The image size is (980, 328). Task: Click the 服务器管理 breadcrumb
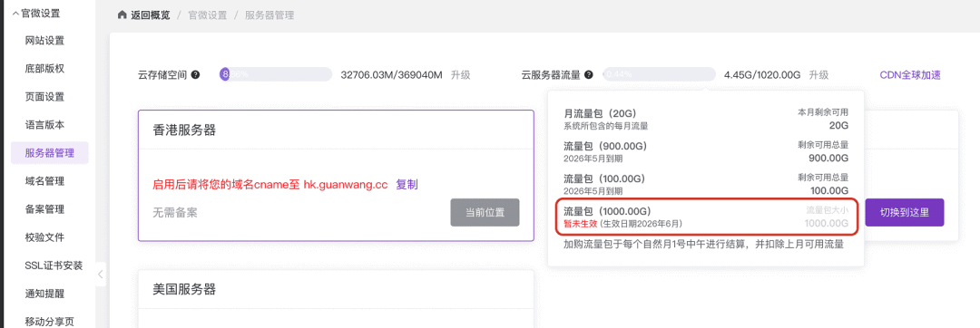point(269,15)
